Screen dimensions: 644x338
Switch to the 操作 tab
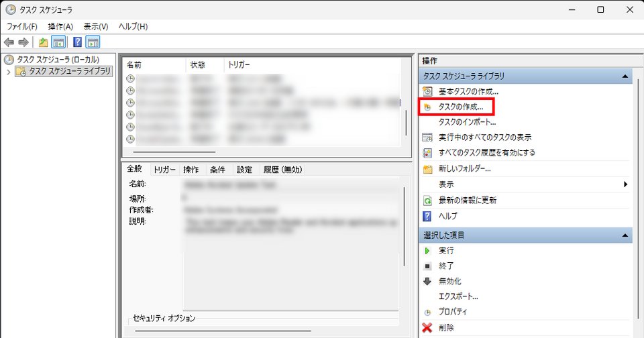click(191, 170)
